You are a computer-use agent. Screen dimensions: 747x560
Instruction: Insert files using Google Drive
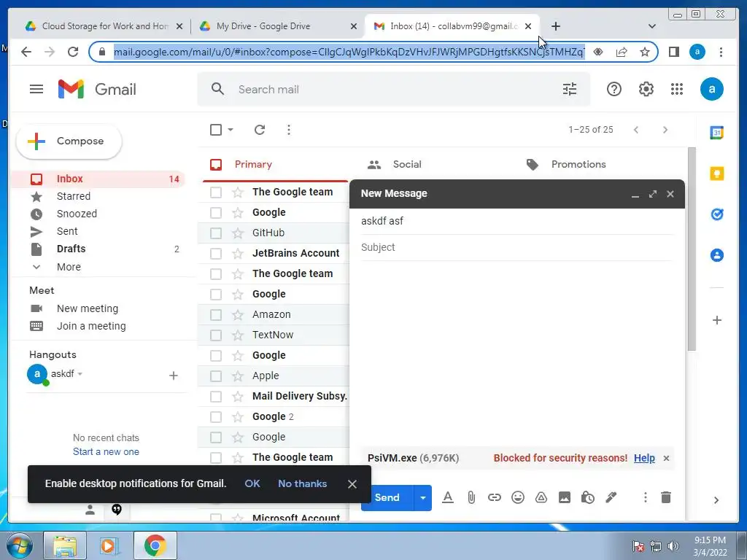click(541, 497)
